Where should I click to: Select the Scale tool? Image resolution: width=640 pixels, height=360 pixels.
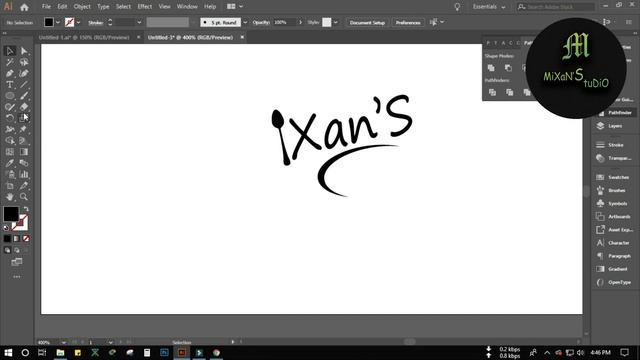pyautogui.click(x=24, y=118)
